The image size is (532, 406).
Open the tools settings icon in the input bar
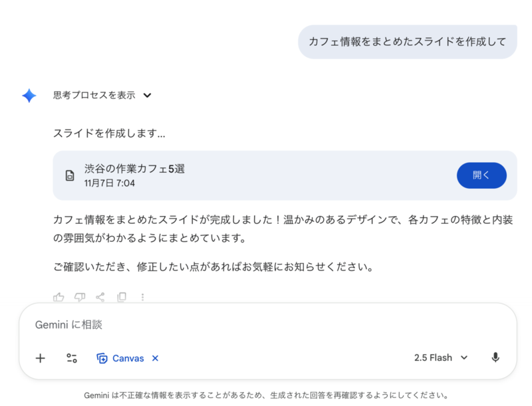71,357
